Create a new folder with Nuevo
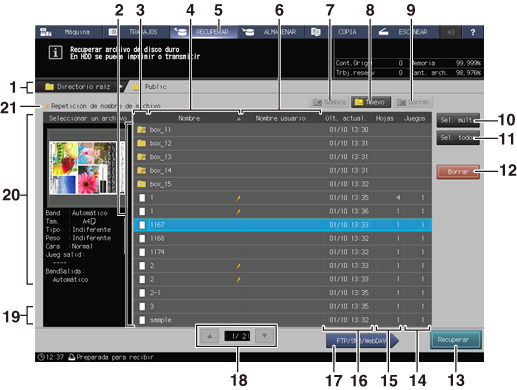This screenshot has height=390, width=517. 370,102
